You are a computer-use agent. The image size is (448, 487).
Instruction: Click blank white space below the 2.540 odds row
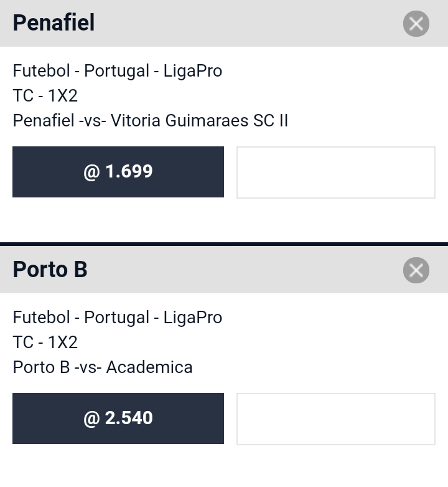pos(224,466)
